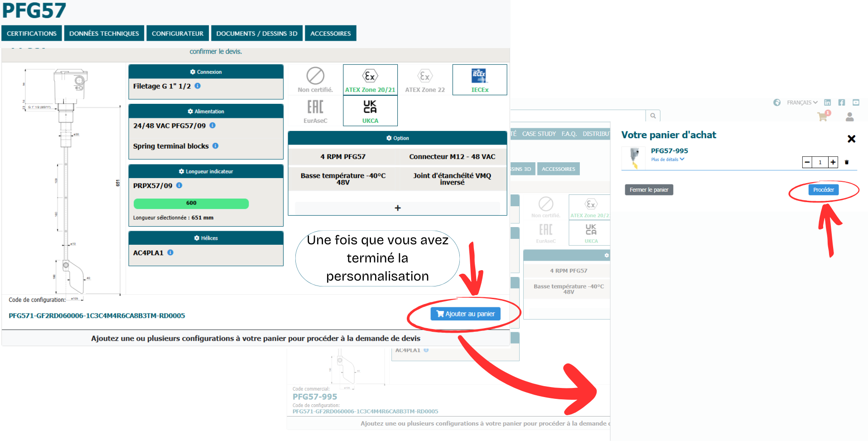Click configuration code PFG571-GF2RD060006 link
The height and width of the screenshot is (441, 868).
click(x=97, y=315)
